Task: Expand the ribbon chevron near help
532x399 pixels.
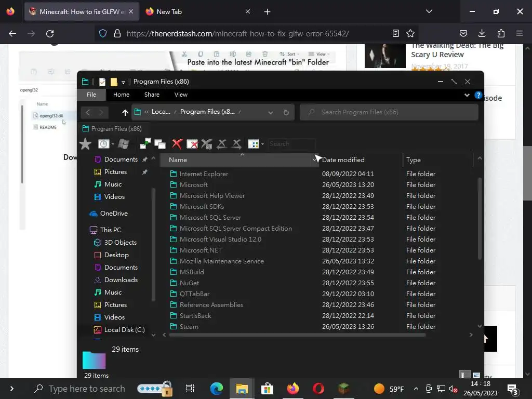Action: pos(467,96)
